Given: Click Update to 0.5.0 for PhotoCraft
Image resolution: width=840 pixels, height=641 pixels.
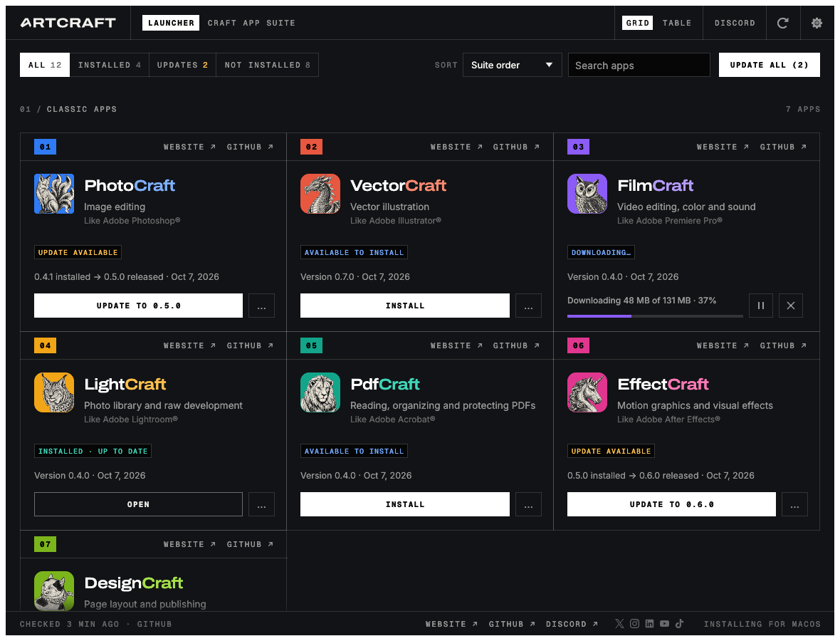Looking at the screenshot, I should pos(138,306).
